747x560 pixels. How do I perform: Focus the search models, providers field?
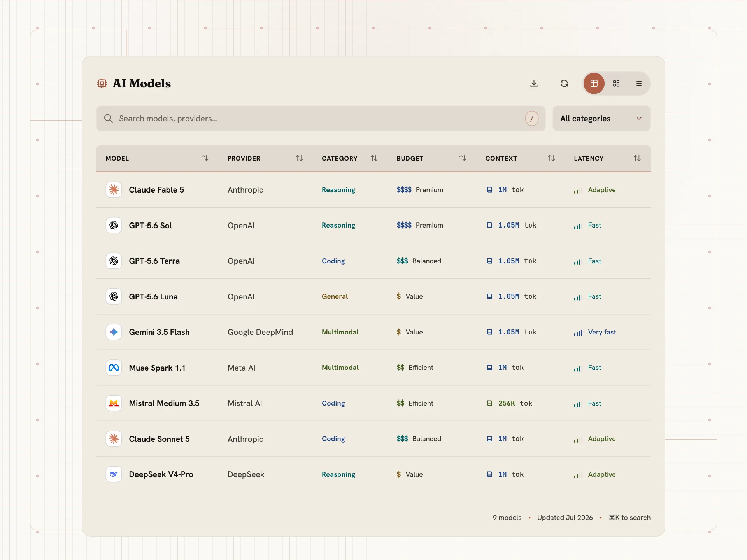pos(321,119)
